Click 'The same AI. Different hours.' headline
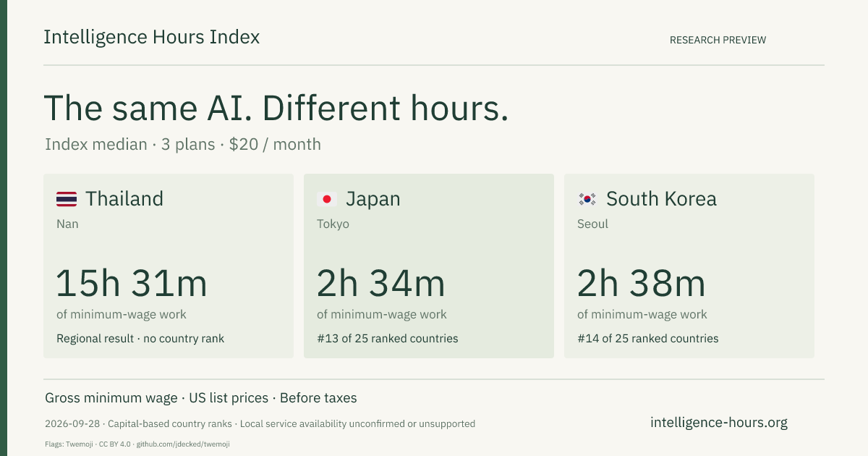The width and height of the screenshot is (868, 456). 276,109
